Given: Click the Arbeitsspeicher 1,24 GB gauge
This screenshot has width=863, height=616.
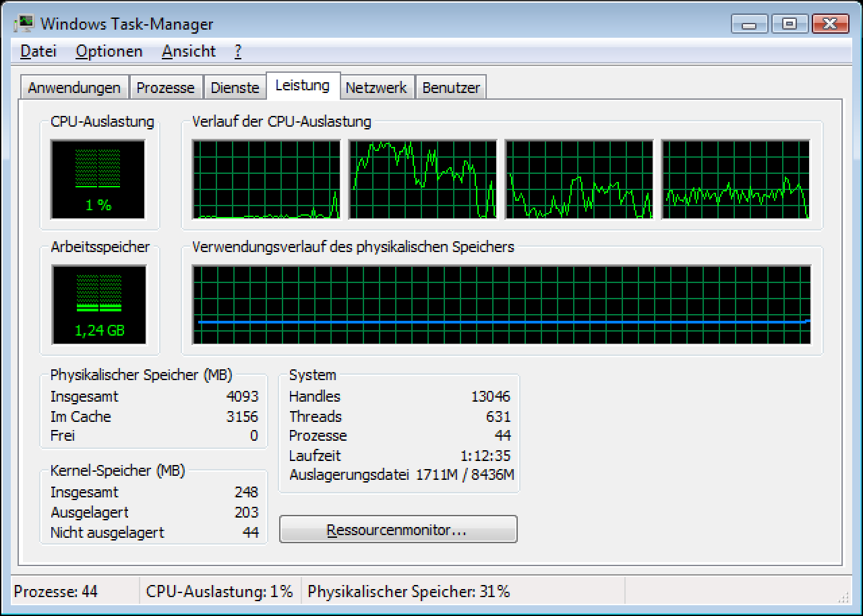Looking at the screenshot, I should coord(99,305).
